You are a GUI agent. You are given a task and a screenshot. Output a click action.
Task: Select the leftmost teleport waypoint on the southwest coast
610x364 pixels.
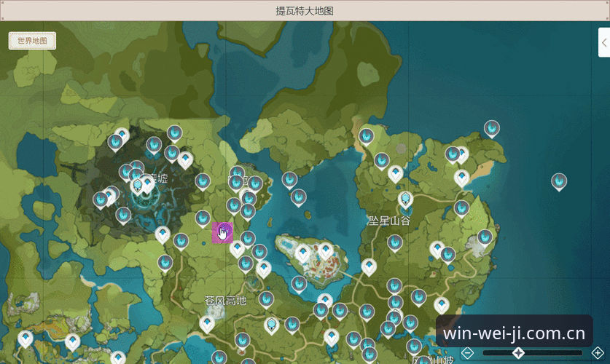click(26, 339)
